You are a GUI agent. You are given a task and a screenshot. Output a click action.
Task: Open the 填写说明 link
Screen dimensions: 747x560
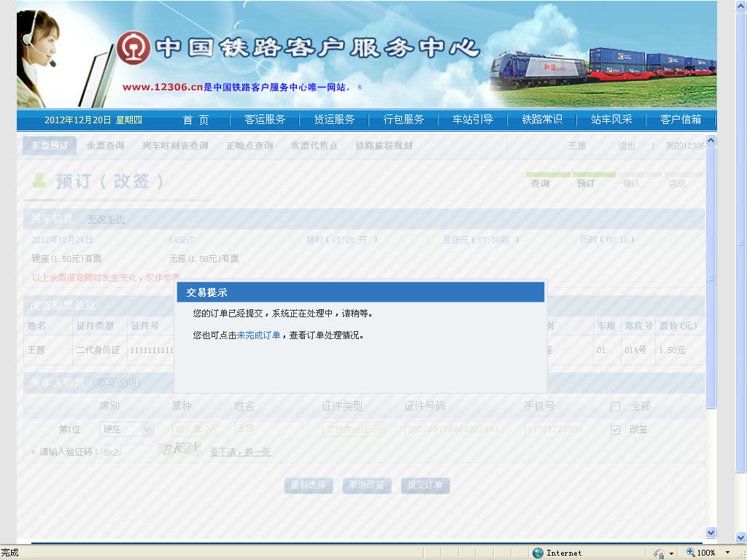tap(117, 383)
